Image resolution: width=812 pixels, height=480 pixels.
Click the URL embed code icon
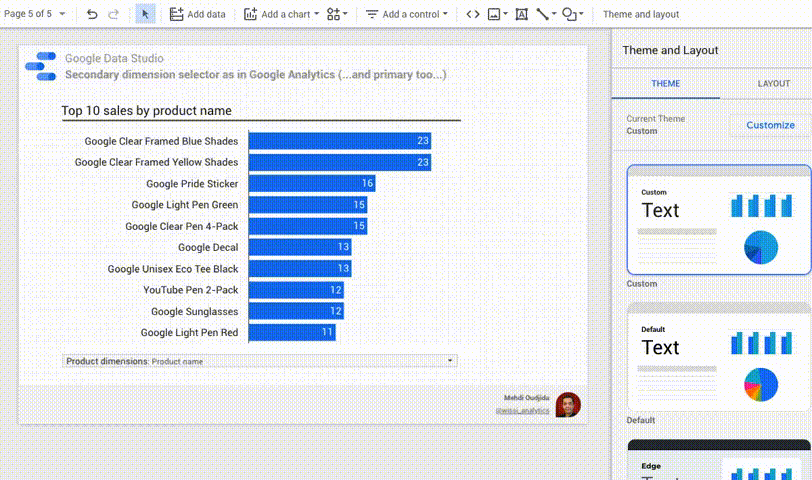click(x=473, y=14)
